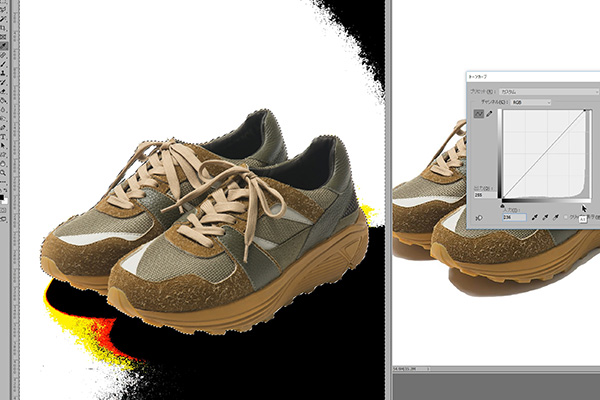Select the Eraser tool
Image resolution: width=600 pixels, height=400 pixels.
click(x=3, y=91)
